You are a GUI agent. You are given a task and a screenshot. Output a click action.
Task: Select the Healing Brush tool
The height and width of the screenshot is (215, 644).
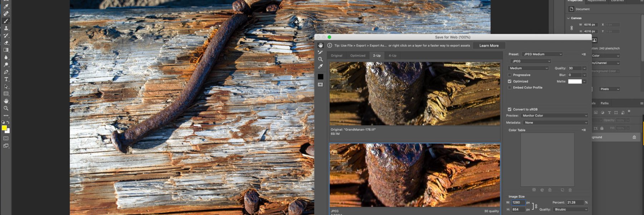click(6, 14)
